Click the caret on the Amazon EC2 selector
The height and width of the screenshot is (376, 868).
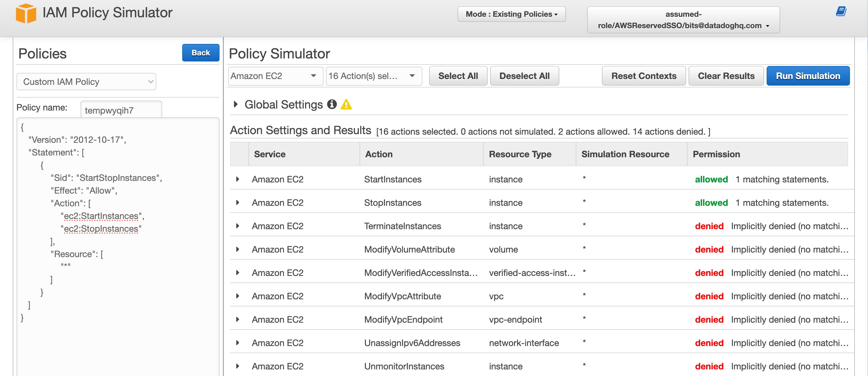click(x=313, y=76)
